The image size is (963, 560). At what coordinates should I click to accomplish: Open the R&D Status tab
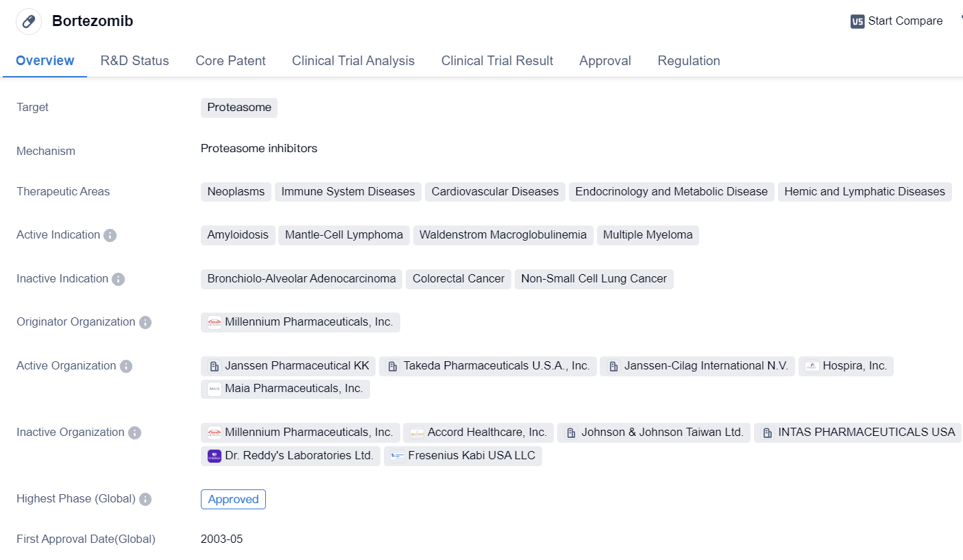click(x=134, y=60)
